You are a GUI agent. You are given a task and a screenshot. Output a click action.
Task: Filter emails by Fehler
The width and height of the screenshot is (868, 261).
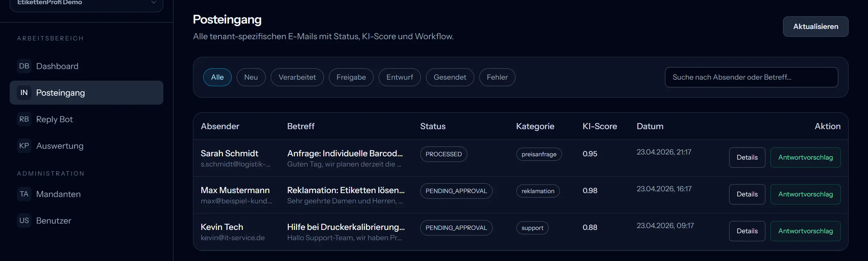pyautogui.click(x=497, y=77)
